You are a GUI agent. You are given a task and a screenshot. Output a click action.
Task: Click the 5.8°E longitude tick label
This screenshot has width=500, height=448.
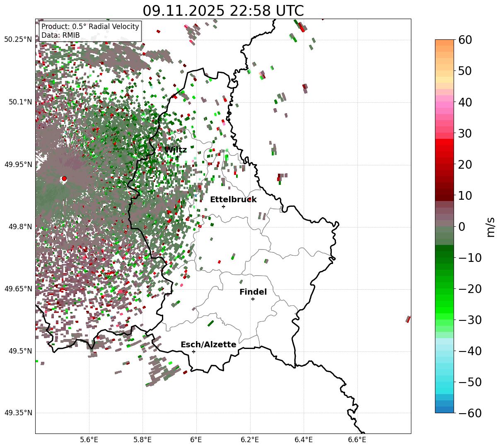143,440
